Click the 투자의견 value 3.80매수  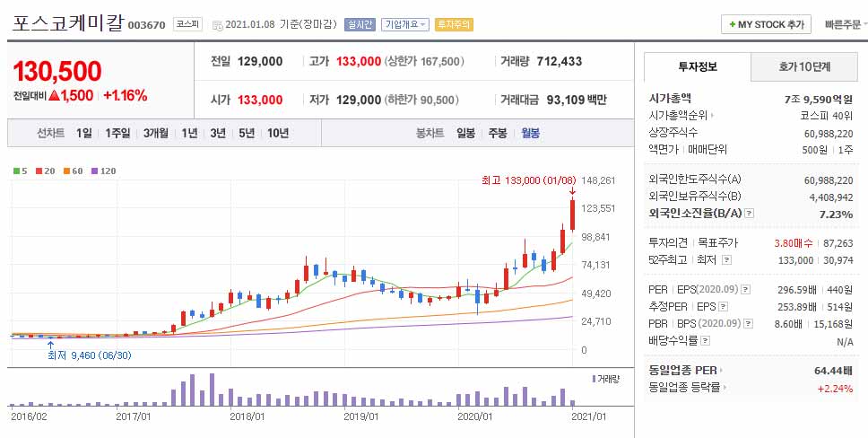pyautogui.click(x=794, y=243)
